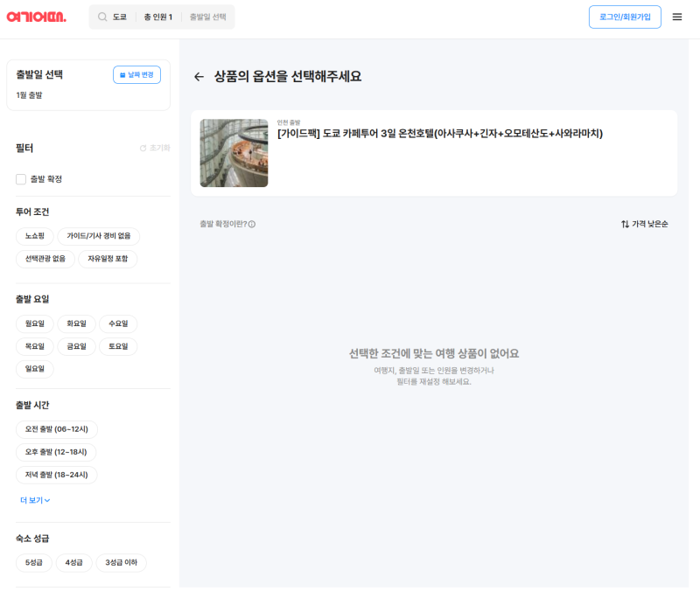Click the 로그인/회원가입 button
This screenshot has width=700, height=598.
tap(625, 17)
